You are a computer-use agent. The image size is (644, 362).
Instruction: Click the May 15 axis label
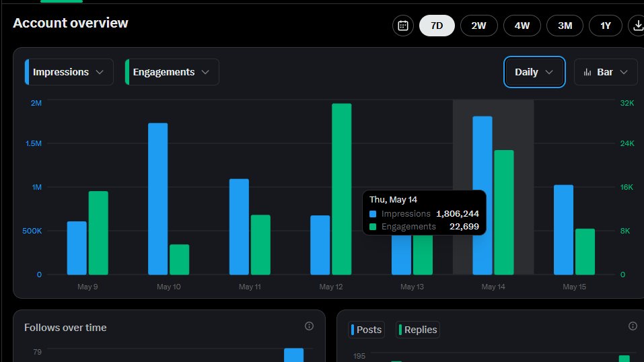(x=574, y=287)
